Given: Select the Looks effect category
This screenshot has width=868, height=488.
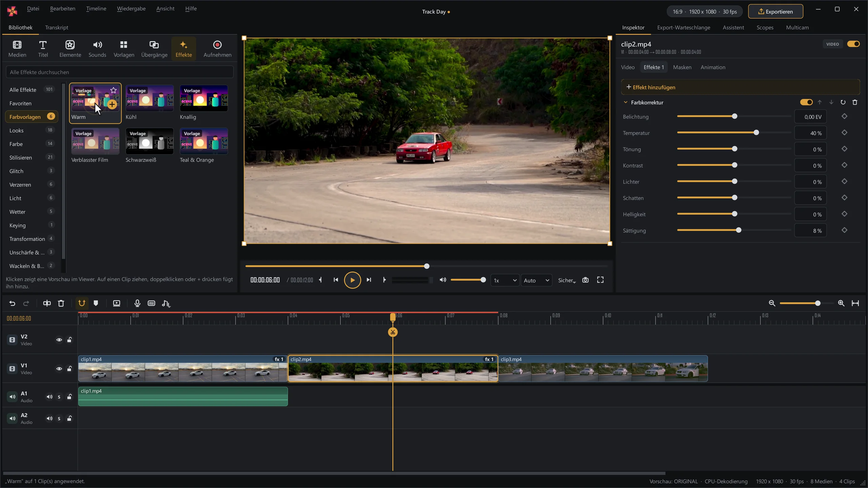Looking at the screenshot, I should coord(32,130).
